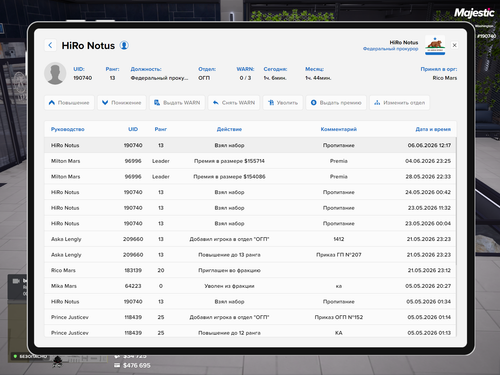The height and width of the screenshot is (375, 500).
Task: Click the Повышение promote button
Action: point(69,103)
